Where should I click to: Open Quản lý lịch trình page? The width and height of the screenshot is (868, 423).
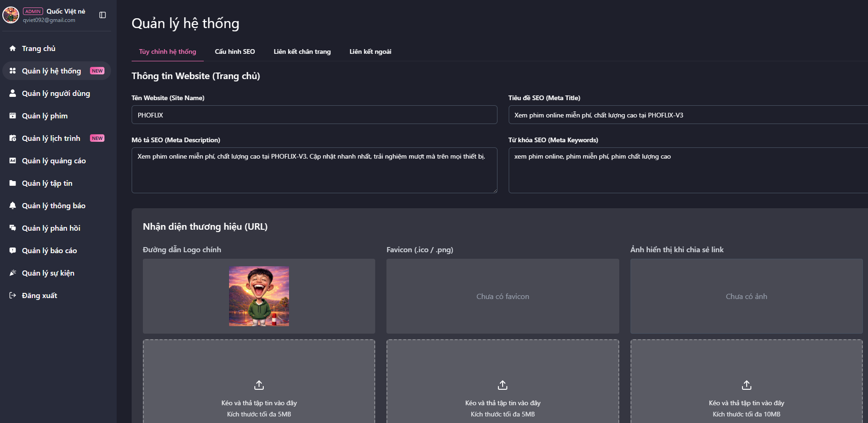(x=57, y=138)
